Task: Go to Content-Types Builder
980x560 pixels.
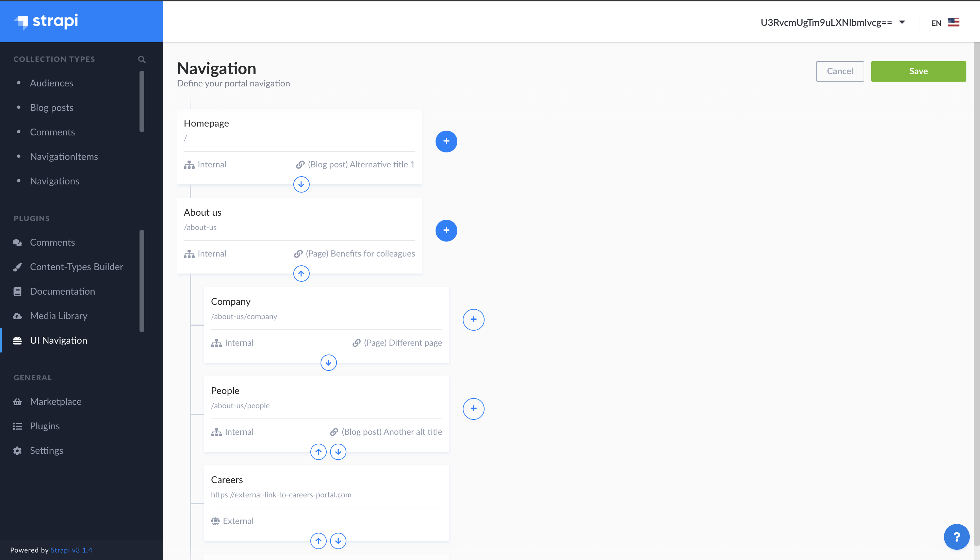Action: click(76, 267)
